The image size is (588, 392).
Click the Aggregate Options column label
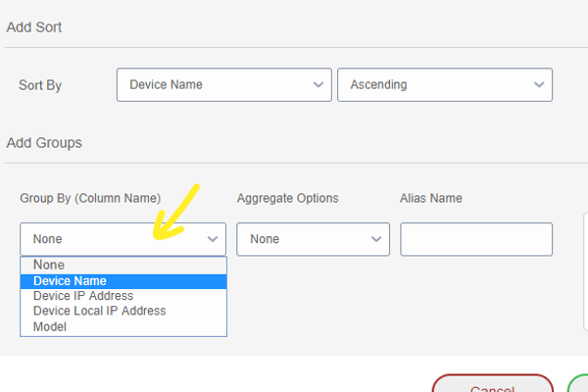287,198
